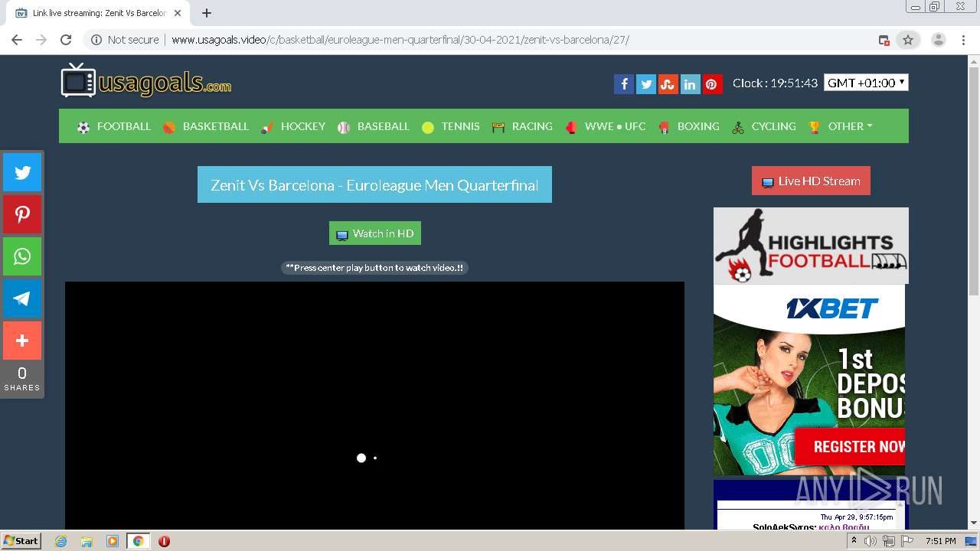The image size is (980, 551).
Task: Click the shares counter in sidebar
Action: pos(22,379)
